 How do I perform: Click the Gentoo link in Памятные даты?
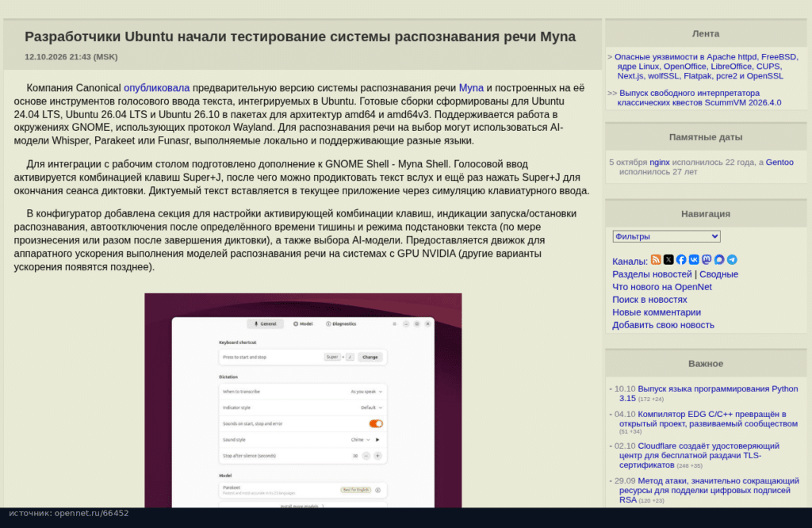pyautogui.click(x=779, y=163)
